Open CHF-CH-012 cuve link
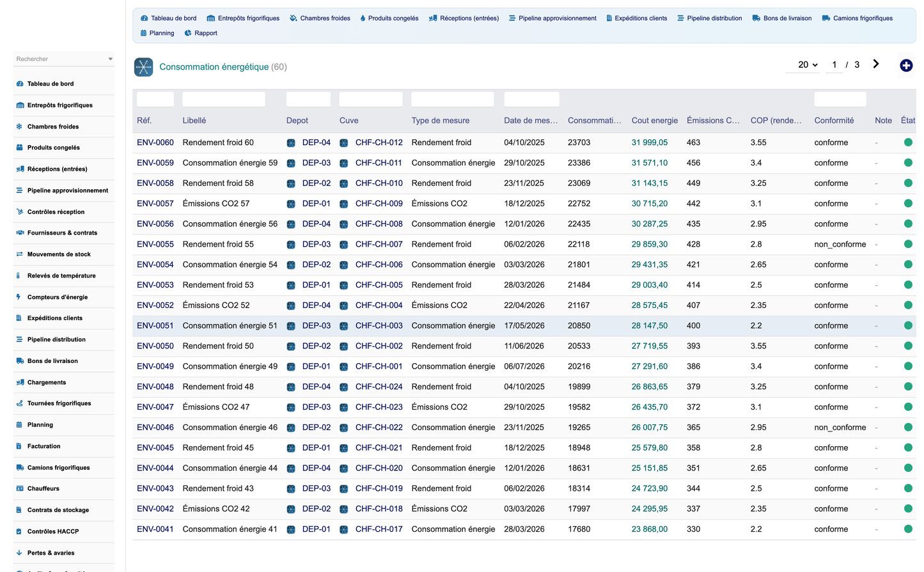 pos(379,143)
